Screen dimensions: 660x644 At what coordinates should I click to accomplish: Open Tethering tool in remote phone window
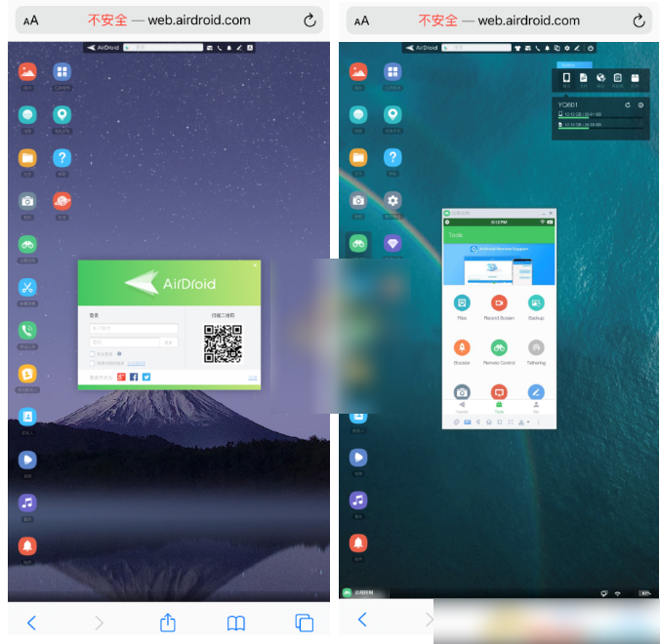click(536, 348)
